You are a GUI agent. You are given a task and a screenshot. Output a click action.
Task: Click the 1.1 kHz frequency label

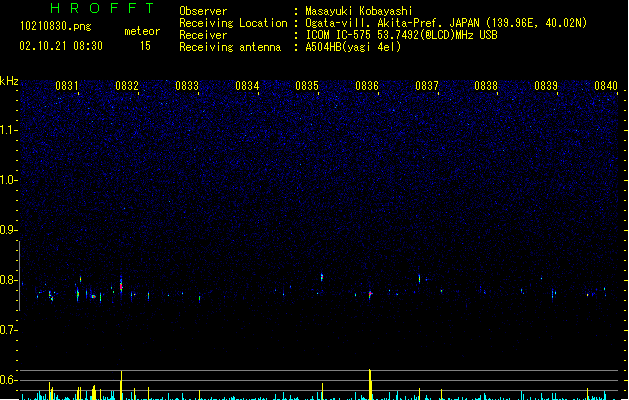pos(8,130)
